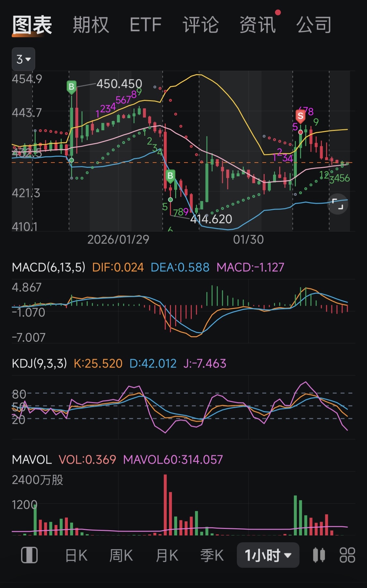Select the 周K timeframe
This screenshot has width=367, height=588.
click(121, 555)
